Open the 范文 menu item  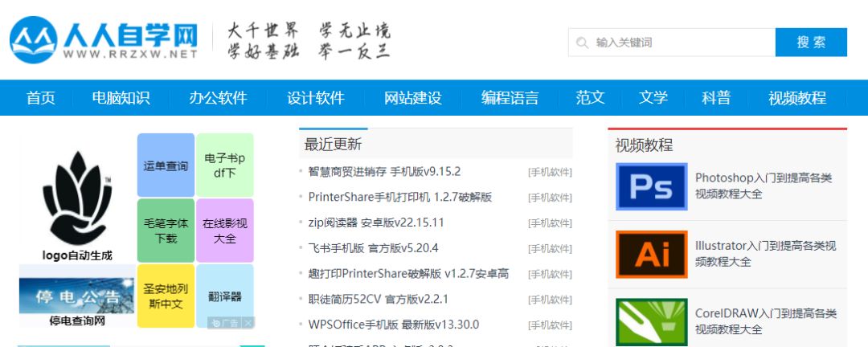coord(590,98)
